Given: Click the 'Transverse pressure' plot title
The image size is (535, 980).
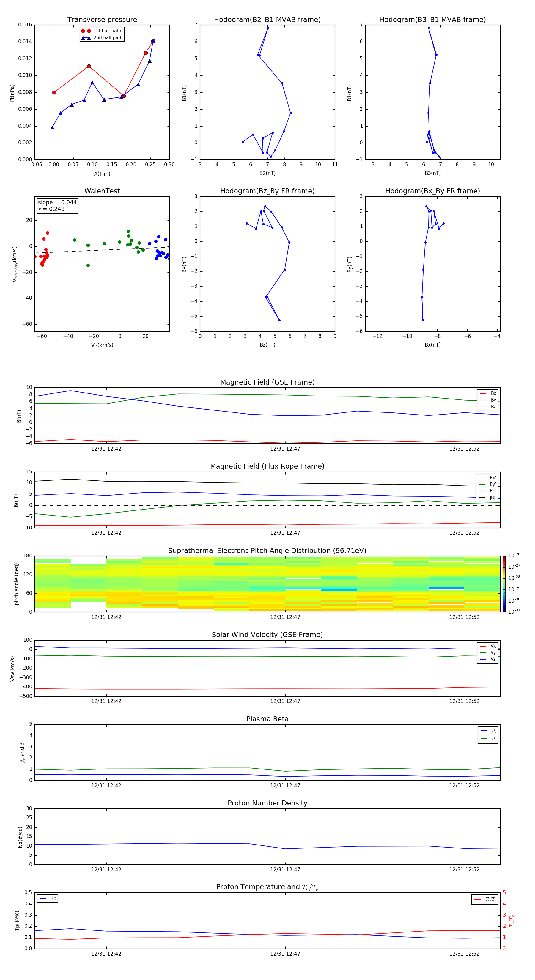Looking at the screenshot, I should pos(102,20).
